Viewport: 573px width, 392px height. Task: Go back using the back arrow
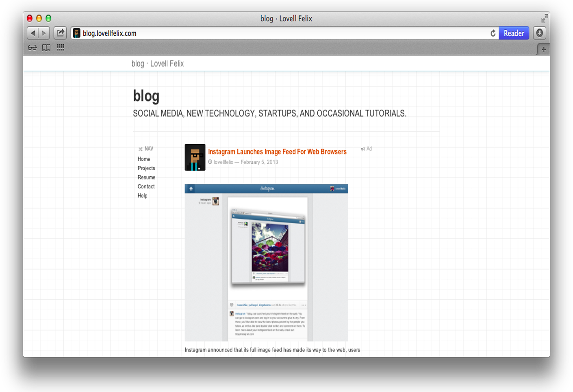click(x=33, y=33)
